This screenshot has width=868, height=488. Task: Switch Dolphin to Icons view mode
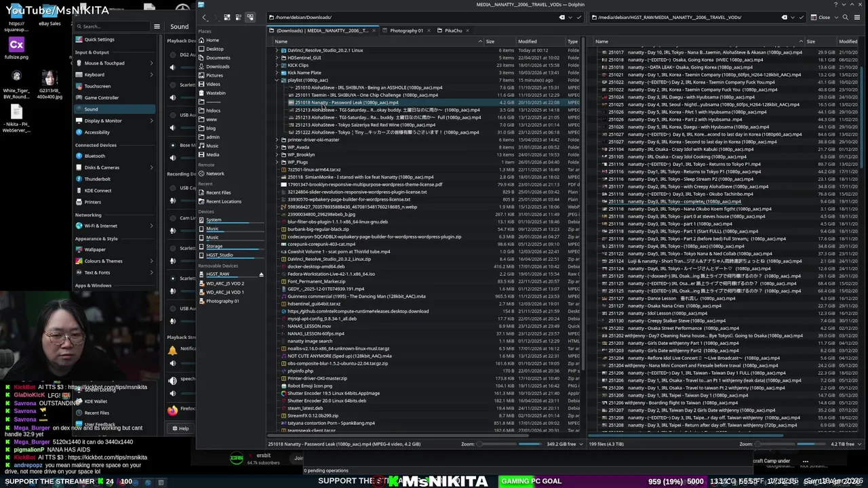click(227, 17)
